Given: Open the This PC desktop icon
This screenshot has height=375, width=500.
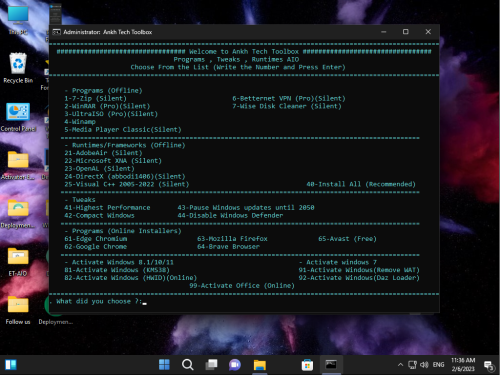Looking at the screenshot, I should pos(18,20).
